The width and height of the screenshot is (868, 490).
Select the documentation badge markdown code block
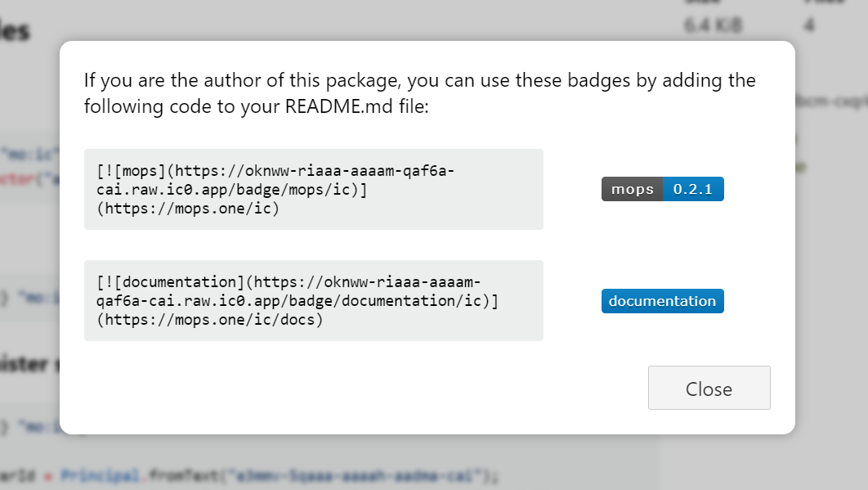click(313, 300)
